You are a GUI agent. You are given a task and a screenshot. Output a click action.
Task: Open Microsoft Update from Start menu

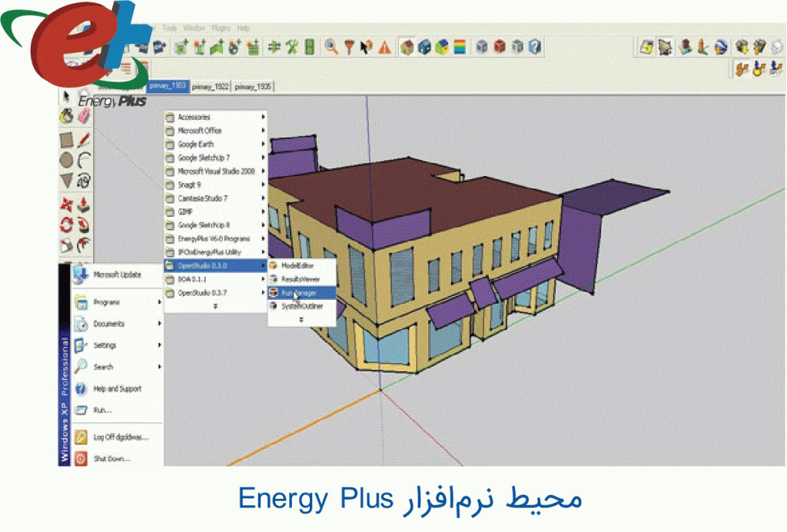[118, 275]
